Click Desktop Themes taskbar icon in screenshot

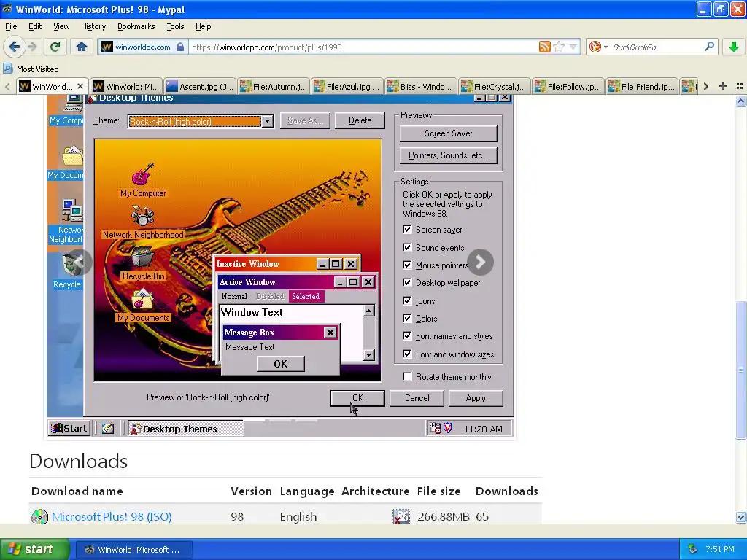click(x=136, y=429)
